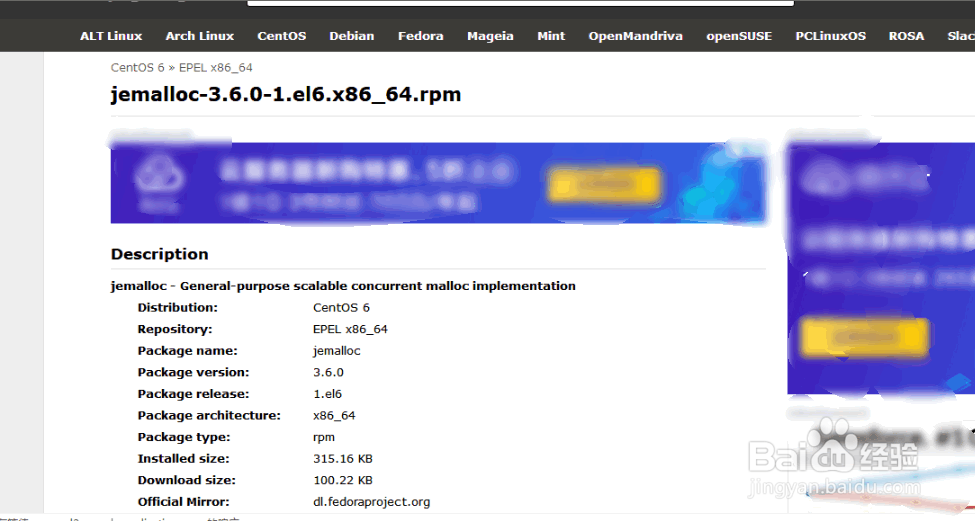Click the yellow button in the sidebar ad
Screen dimensions: 975x521
[x=864, y=338]
